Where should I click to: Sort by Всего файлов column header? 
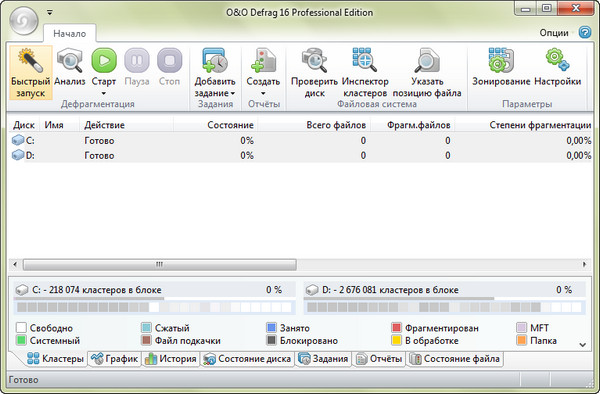coord(315,125)
